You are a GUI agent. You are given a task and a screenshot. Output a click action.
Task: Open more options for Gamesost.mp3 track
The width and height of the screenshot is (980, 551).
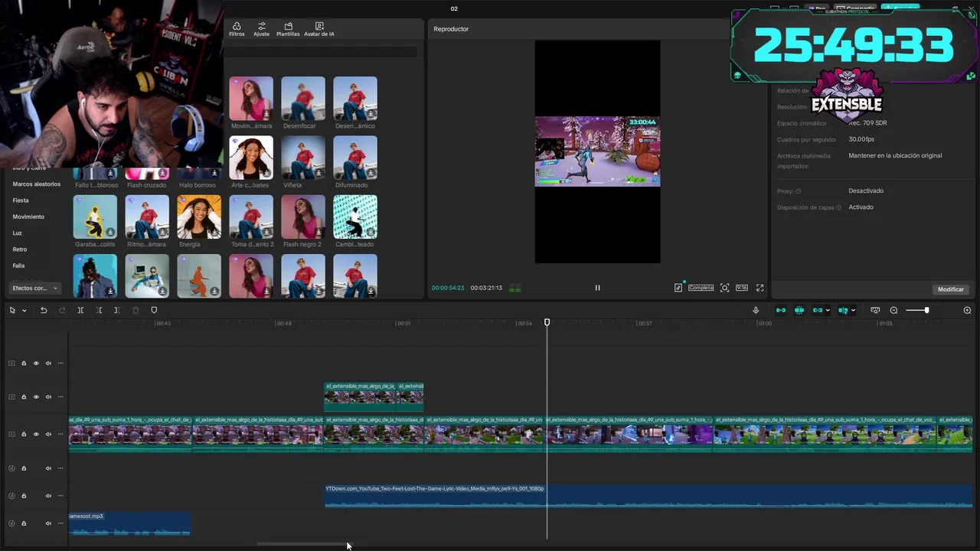[x=60, y=523]
